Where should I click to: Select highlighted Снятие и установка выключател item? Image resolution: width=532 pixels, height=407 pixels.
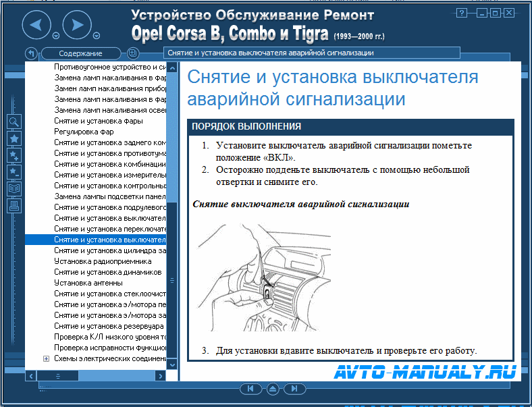(x=96, y=240)
